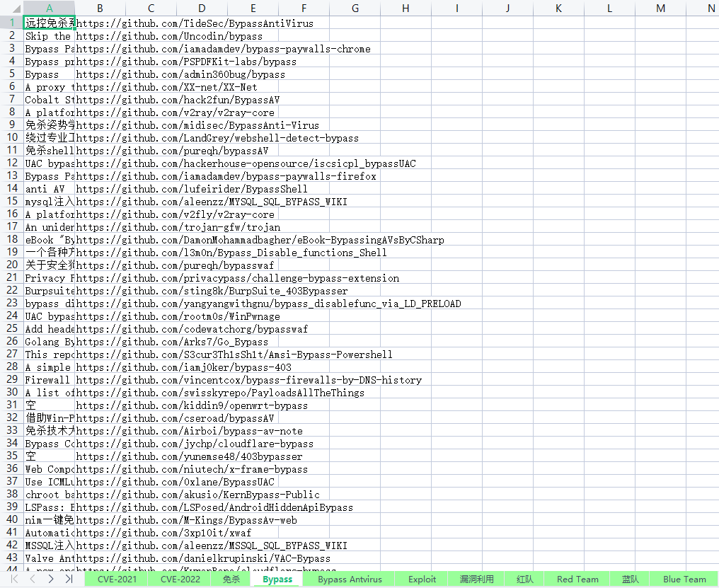719x588 pixels.
Task: Select the Bypass sheet tab
Action: click(x=277, y=579)
